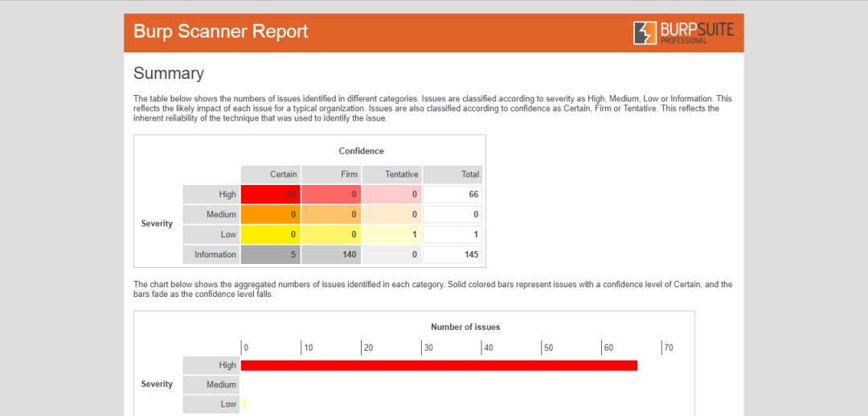The height and width of the screenshot is (416, 868).
Task: Click the paragraph starting 'The chart below shows'
Action: [x=433, y=289]
